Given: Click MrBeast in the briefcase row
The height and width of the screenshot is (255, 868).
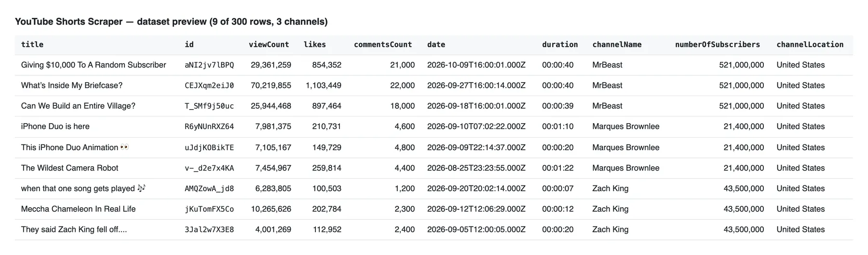Looking at the screenshot, I should tap(608, 85).
